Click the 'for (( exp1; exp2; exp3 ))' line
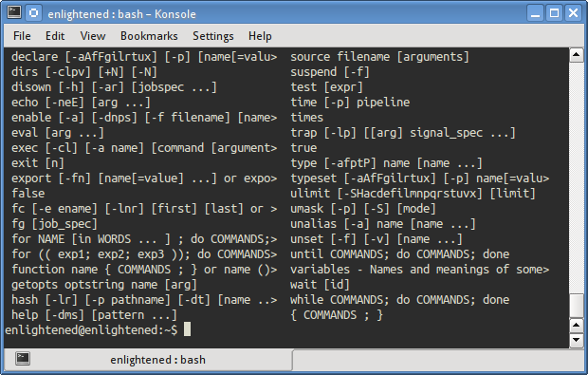588x375 pixels. 144,254
